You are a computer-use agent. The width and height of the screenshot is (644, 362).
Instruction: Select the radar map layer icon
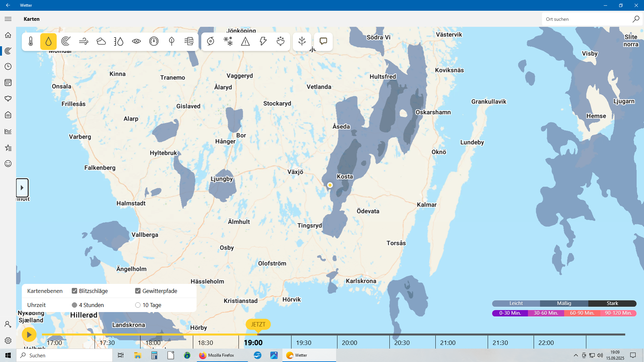66,41
